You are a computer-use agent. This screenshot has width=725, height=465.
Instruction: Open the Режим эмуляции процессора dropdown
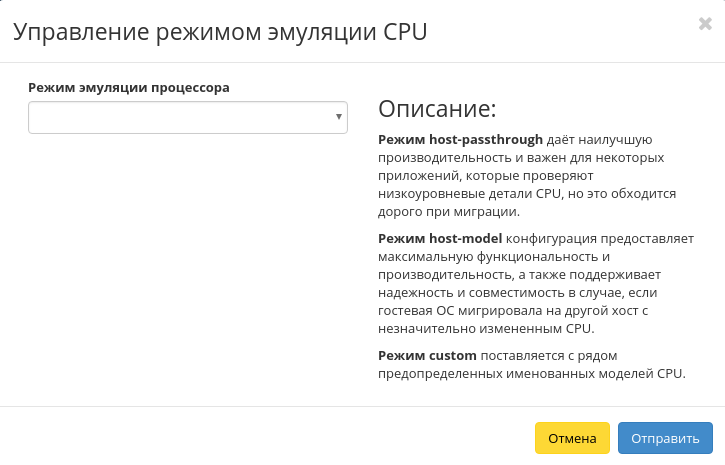coord(187,118)
